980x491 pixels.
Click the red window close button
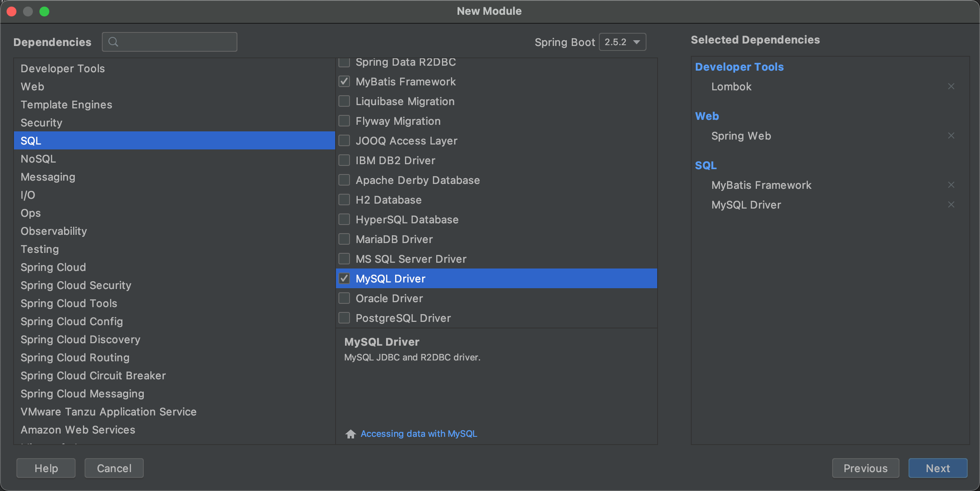(x=12, y=11)
